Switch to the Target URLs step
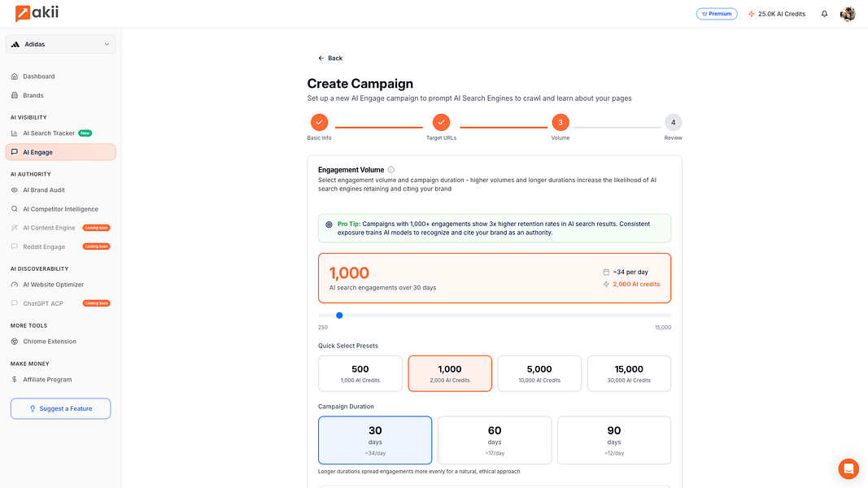 pyautogui.click(x=441, y=122)
